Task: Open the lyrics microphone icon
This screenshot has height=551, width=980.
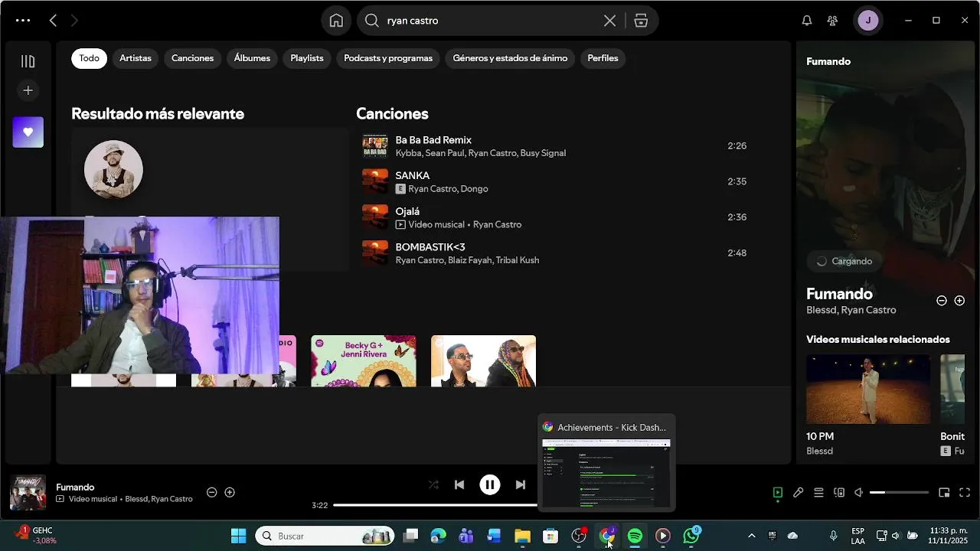Action: point(798,493)
